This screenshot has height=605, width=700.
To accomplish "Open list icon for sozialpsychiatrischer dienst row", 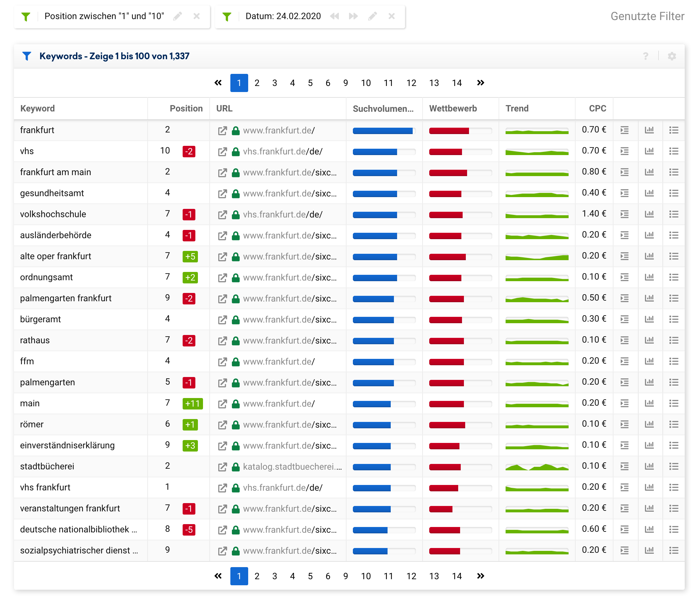I will 674,551.
